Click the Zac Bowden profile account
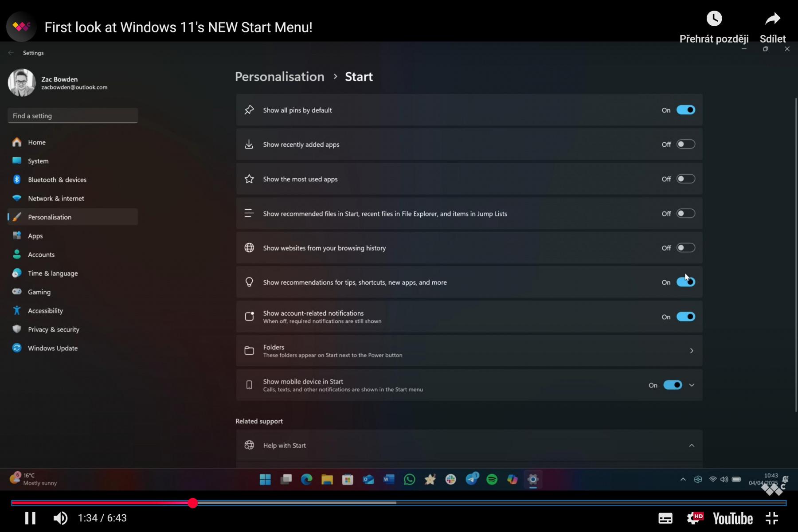 [x=58, y=82]
